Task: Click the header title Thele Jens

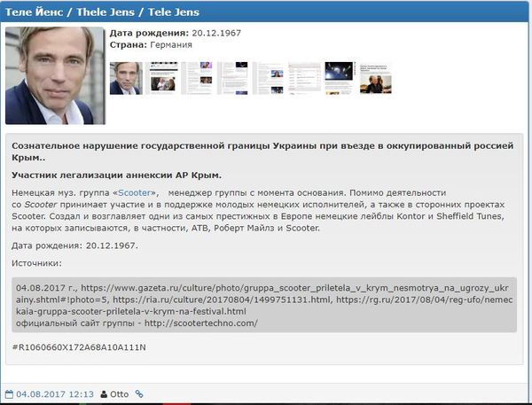Action: pos(106,12)
